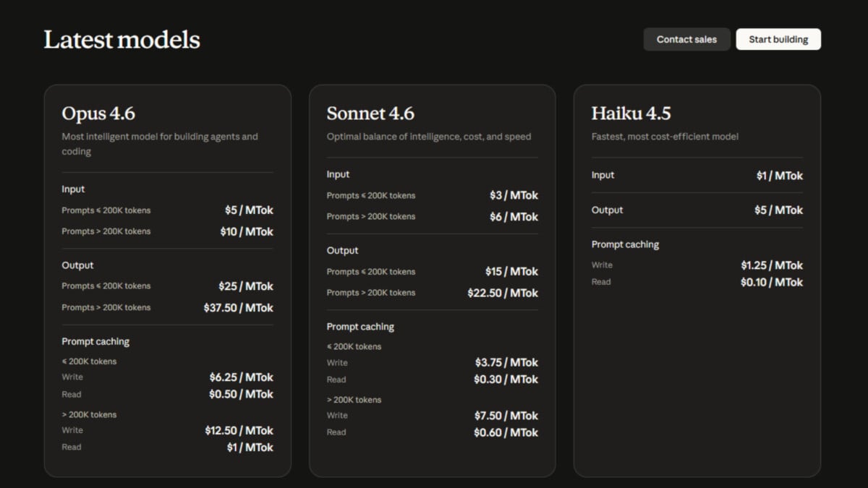Select the Sonnet 4.6 card title
Viewport: 868px width, 488px height.
[370, 114]
